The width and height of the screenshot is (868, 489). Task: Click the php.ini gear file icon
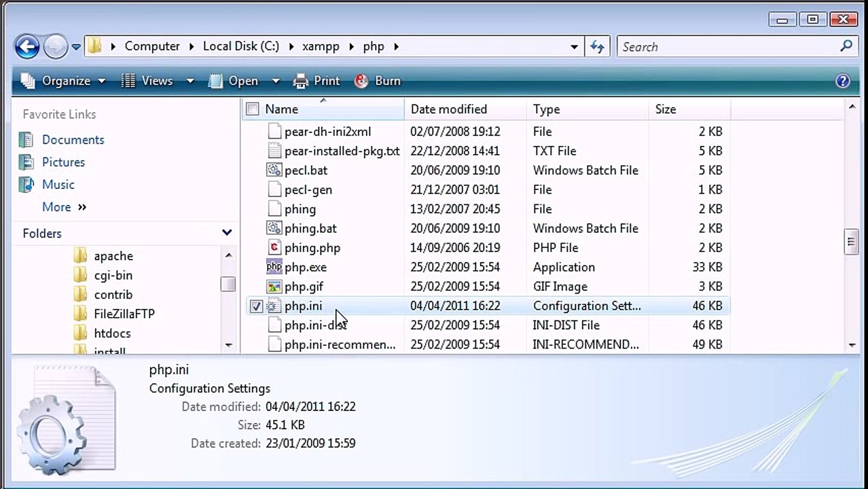click(x=274, y=306)
